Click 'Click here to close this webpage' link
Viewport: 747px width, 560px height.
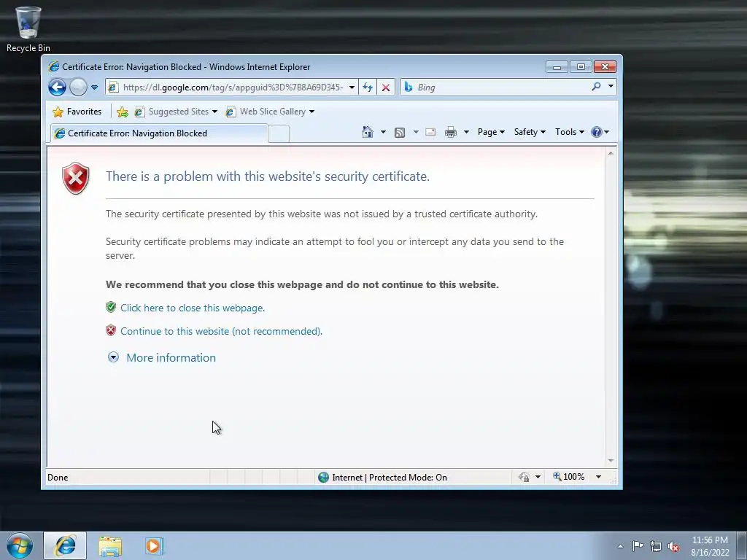(x=193, y=308)
